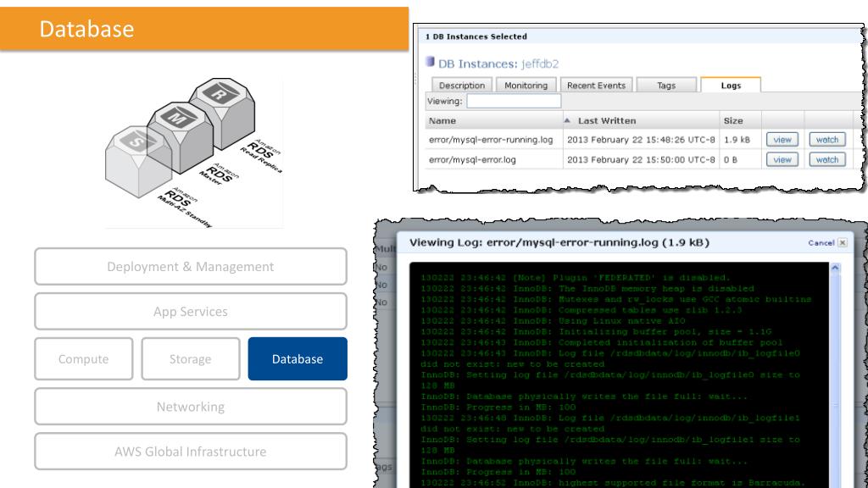
Task: Click the Viewing Log dialog title
Action: (559, 242)
